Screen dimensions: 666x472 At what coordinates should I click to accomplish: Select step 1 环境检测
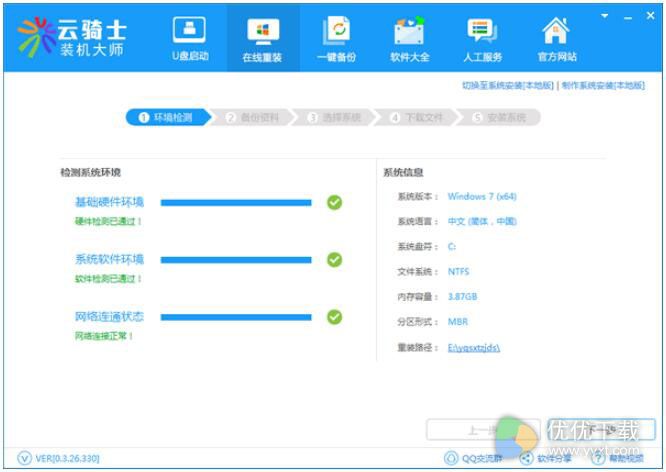(x=167, y=117)
